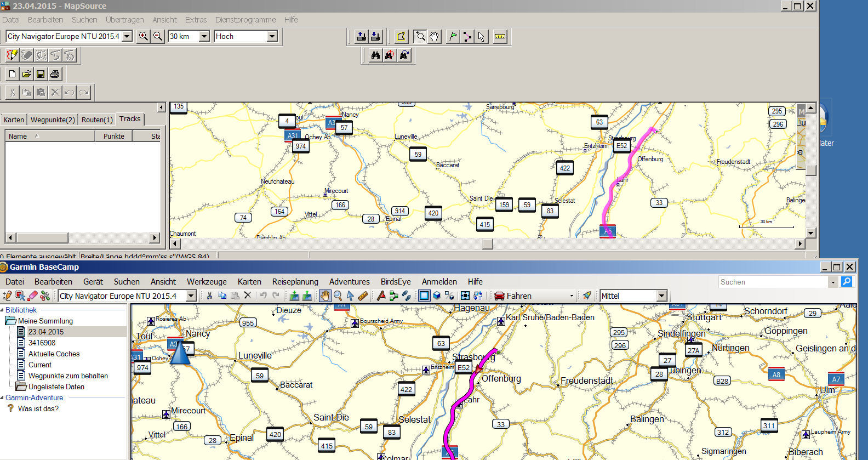Viewport: 868px width, 460px height.
Task: Select the 3416908 list in library
Action: click(x=42, y=343)
